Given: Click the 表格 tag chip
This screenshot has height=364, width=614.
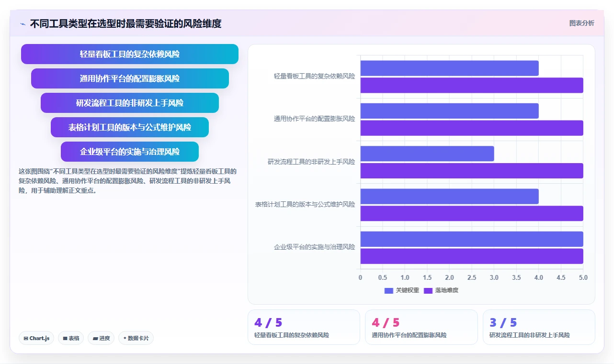Looking at the screenshot, I should [x=71, y=338].
